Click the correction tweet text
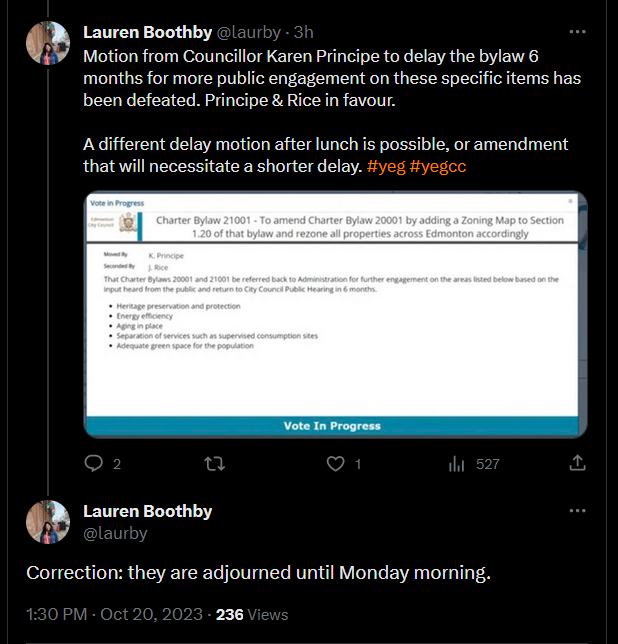Viewport: 618px width, 644px height. coord(257,573)
